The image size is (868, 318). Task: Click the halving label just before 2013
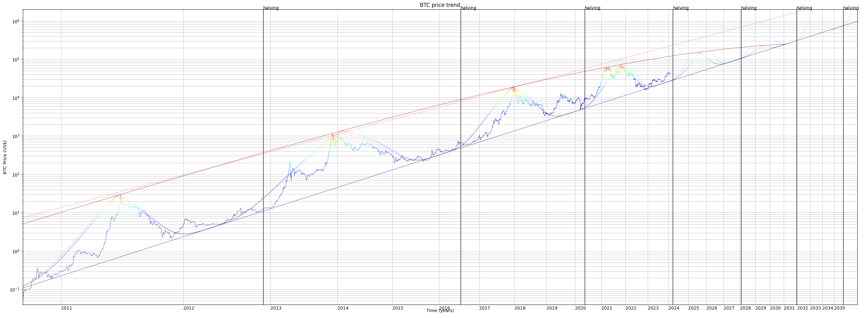[271, 8]
